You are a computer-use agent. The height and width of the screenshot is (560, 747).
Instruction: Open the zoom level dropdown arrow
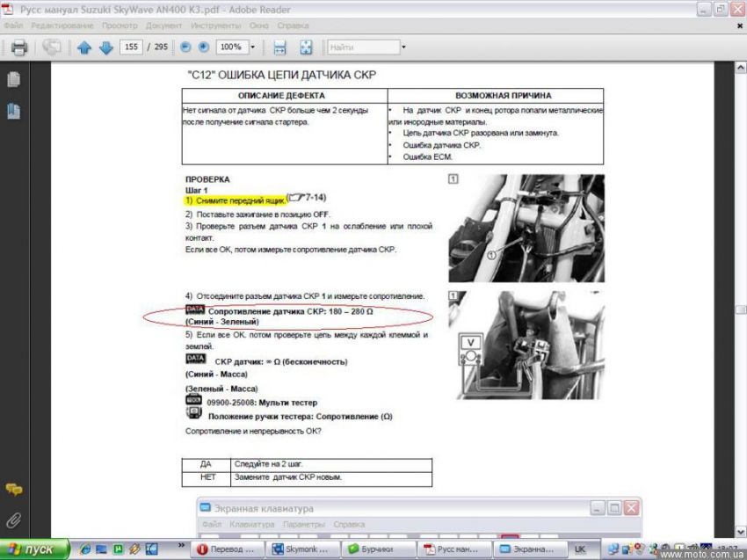point(253,47)
